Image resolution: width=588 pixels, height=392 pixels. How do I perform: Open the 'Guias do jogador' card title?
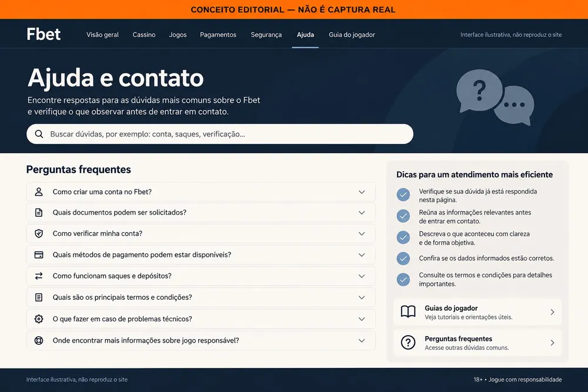(x=451, y=308)
